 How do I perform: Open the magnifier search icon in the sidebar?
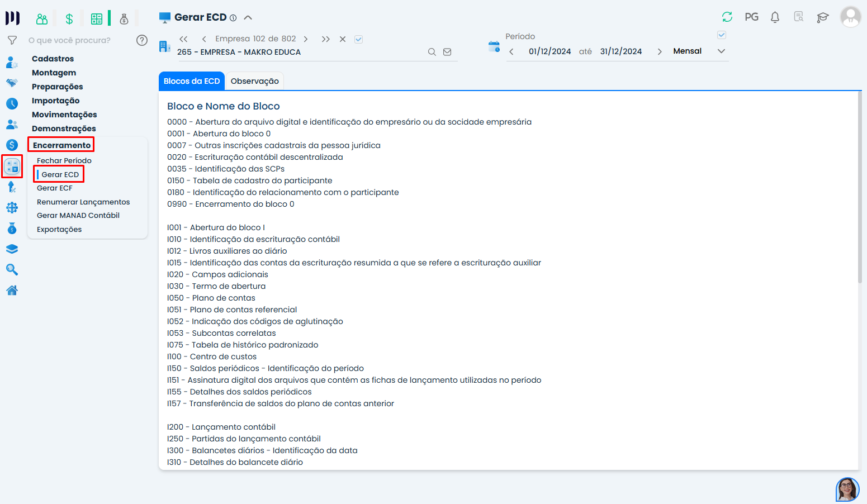(12, 269)
